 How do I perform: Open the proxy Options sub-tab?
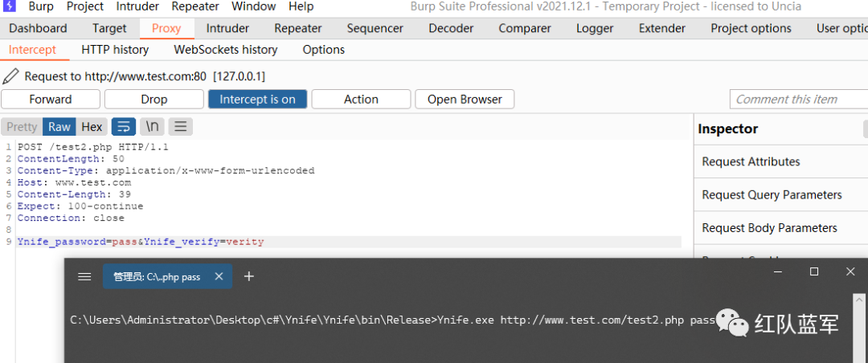pyautogui.click(x=324, y=50)
